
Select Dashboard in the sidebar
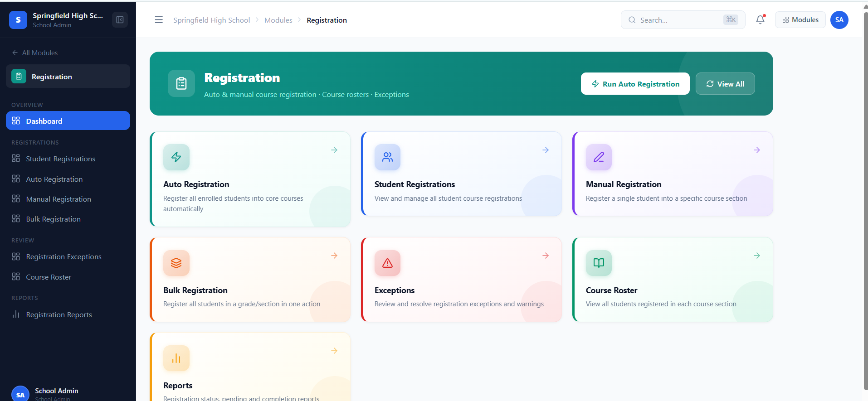tap(68, 121)
